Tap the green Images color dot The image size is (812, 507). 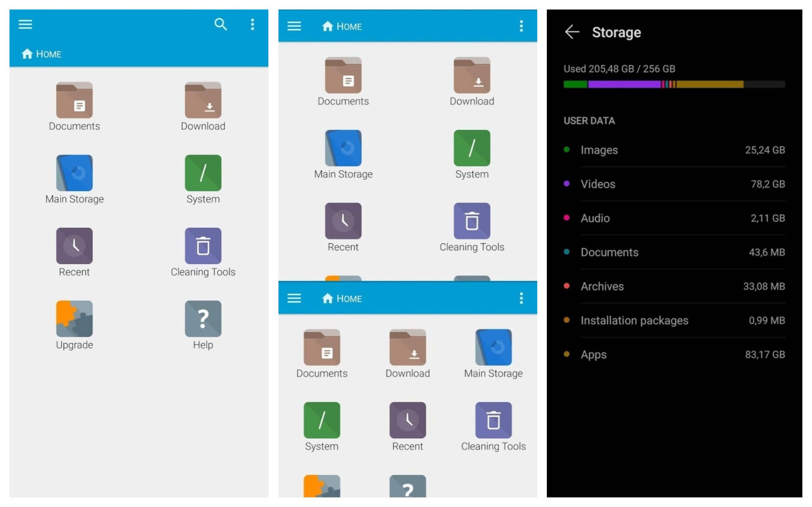click(x=567, y=150)
